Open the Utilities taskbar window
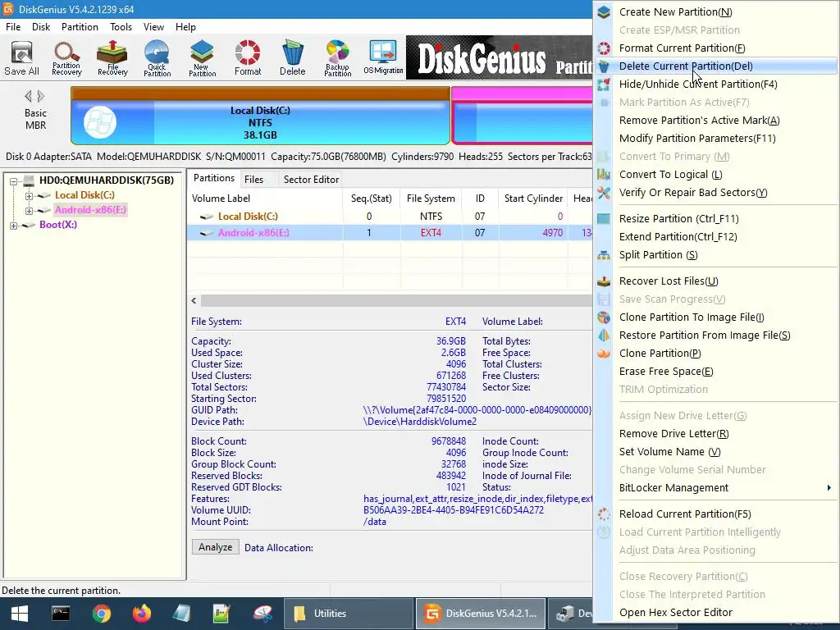The height and width of the screenshot is (630, 840). point(348,614)
